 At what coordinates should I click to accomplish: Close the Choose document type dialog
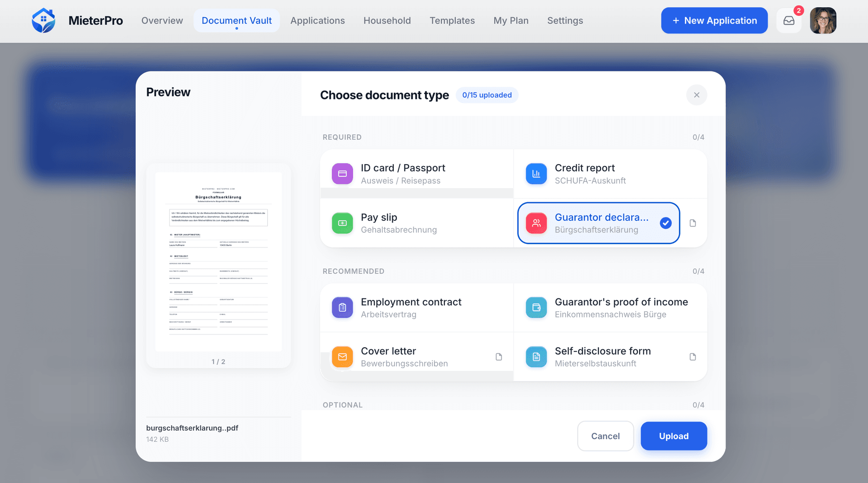(x=696, y=95)
